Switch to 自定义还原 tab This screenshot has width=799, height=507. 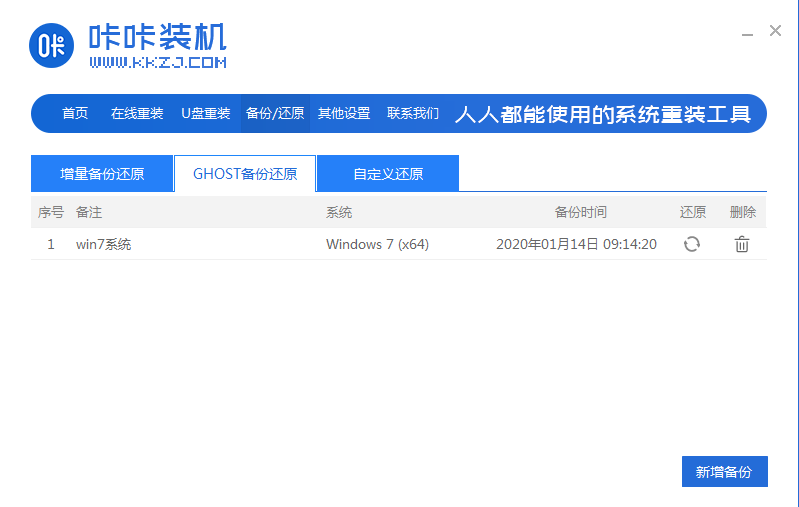point(388,174)
